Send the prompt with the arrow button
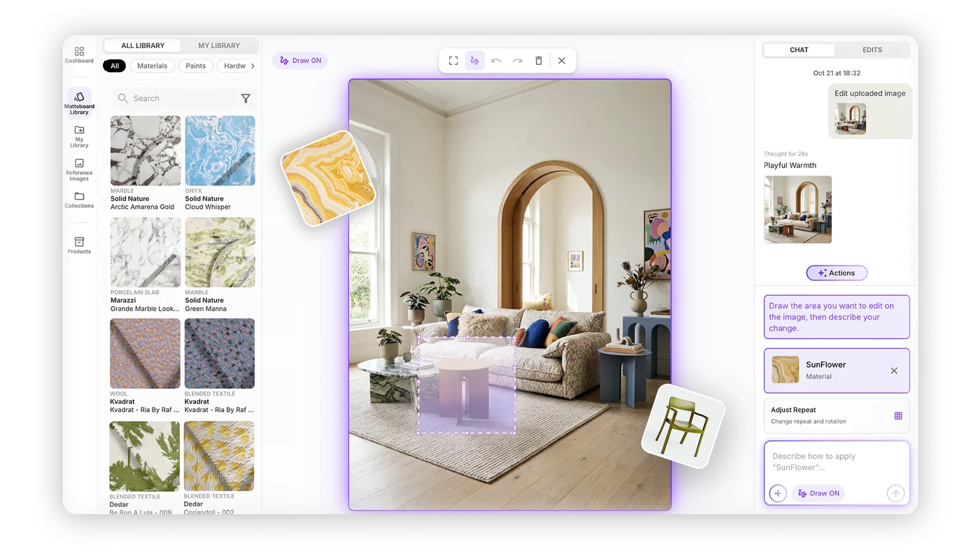Screen dimensions: 980x551 point(895,493)
